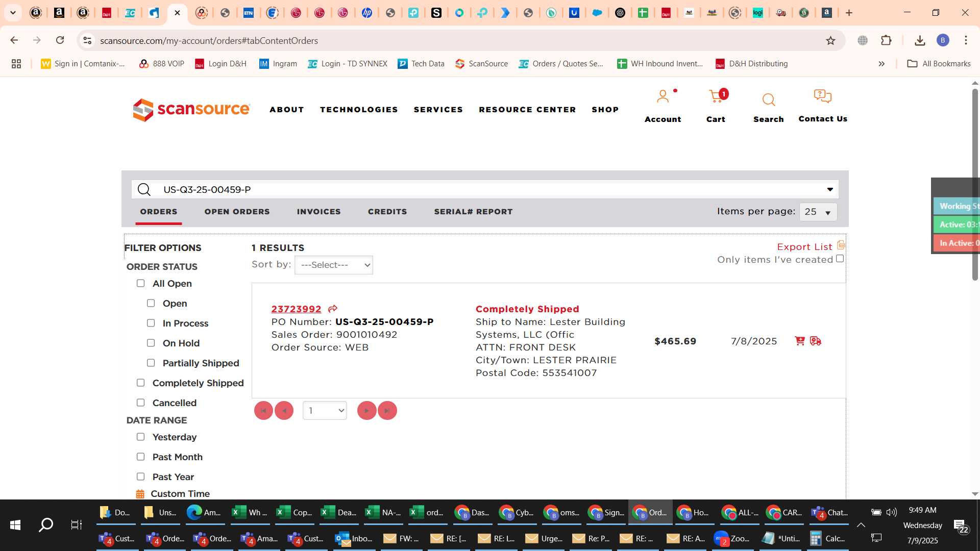Image resolution: width=980 pixels, height=551 pixels.
Task: Open Chrome three-dot menu
Action: [x=966, y=40]
